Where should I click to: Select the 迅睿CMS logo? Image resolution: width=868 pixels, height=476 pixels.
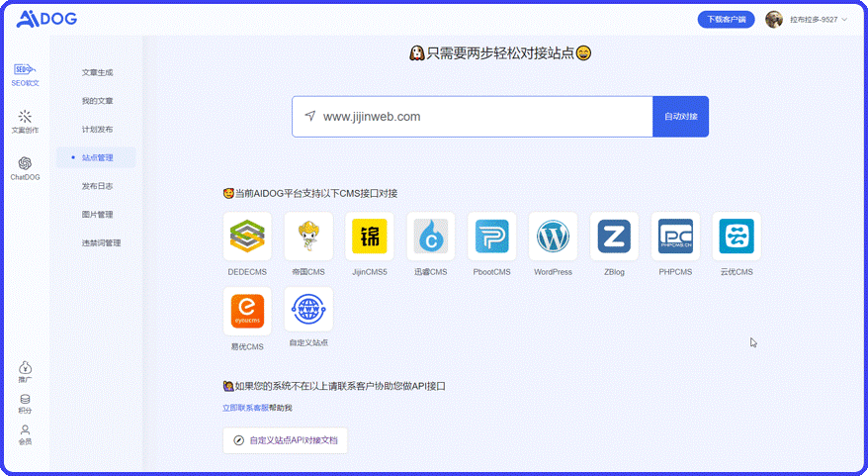pyautogui.click(x=431, y=237)
